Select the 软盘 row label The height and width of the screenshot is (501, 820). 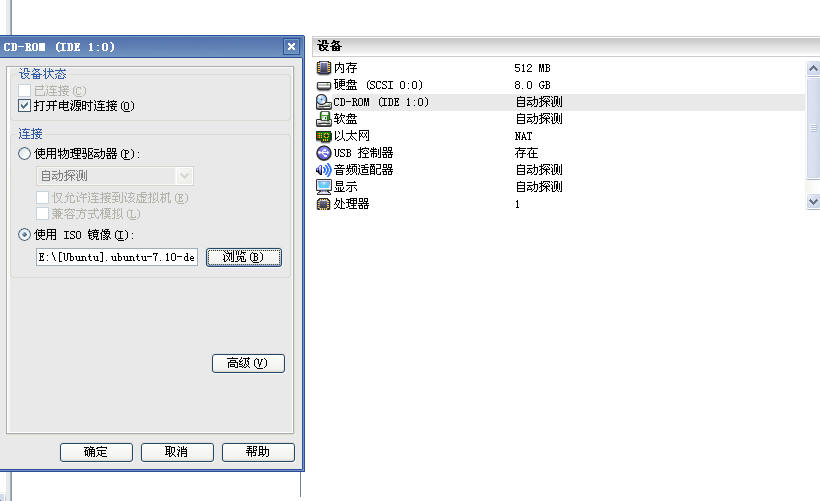point(346,119)
